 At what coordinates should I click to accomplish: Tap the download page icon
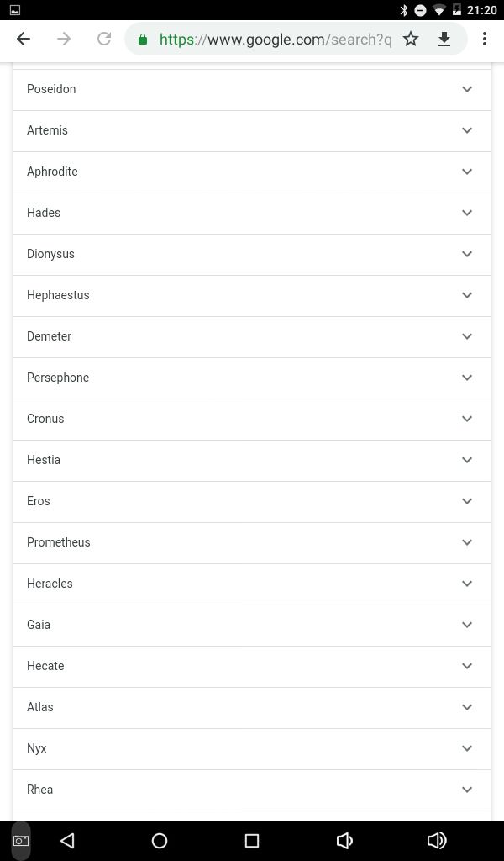coord(444,39)
